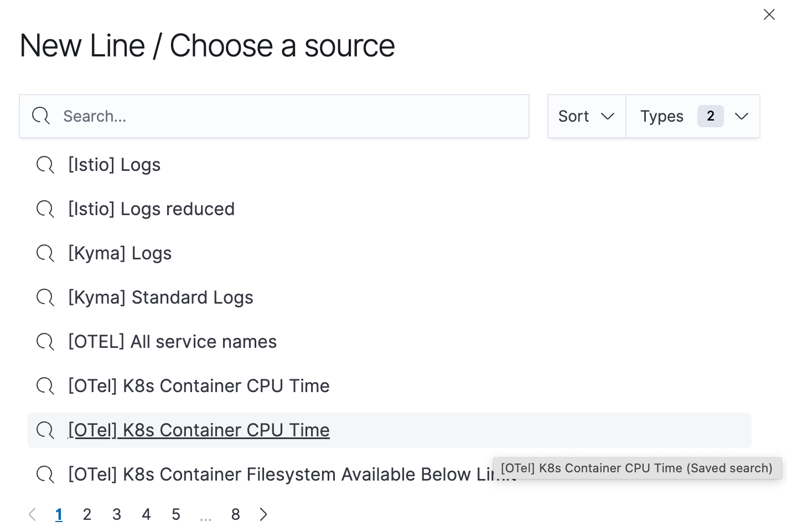Close the Choose a source dialog
This screenshot has height=532, width=787.
pyautogui.click(x=769, y=14)
